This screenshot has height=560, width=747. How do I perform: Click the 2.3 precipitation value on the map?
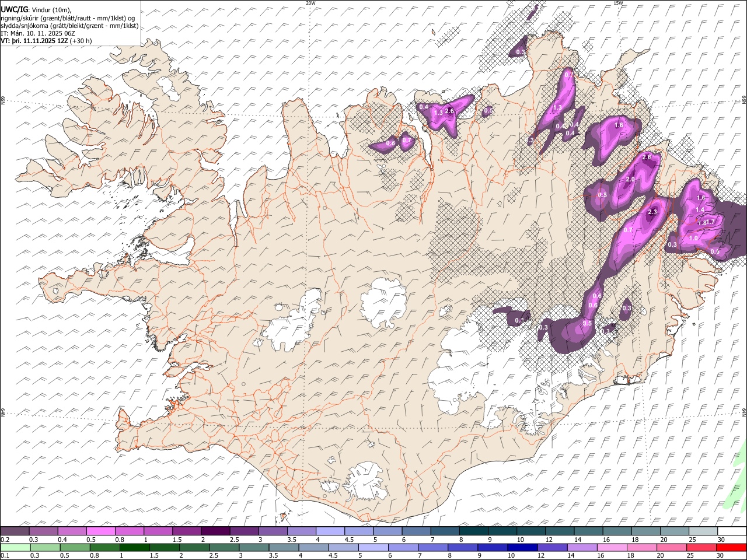click(652, 212)
